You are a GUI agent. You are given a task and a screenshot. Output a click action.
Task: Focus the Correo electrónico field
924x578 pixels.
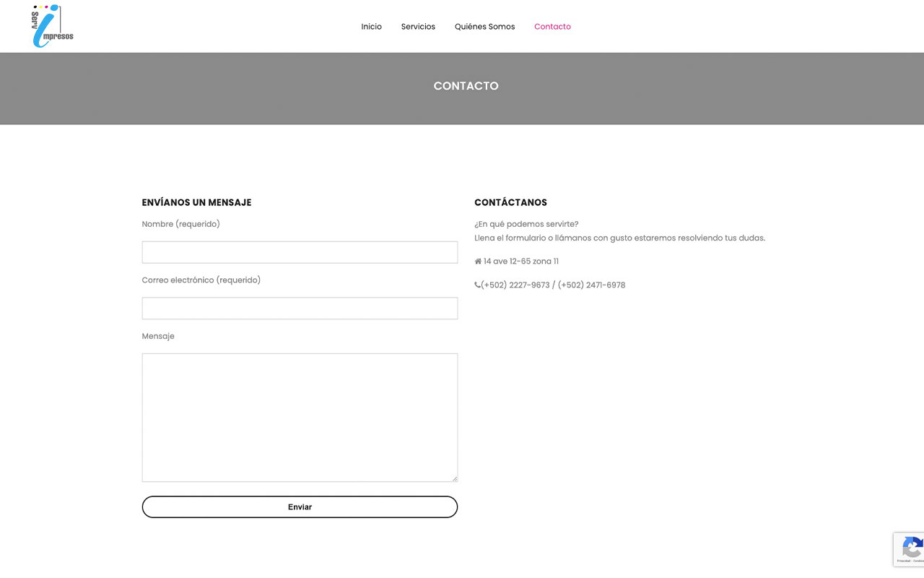(300, 309)
